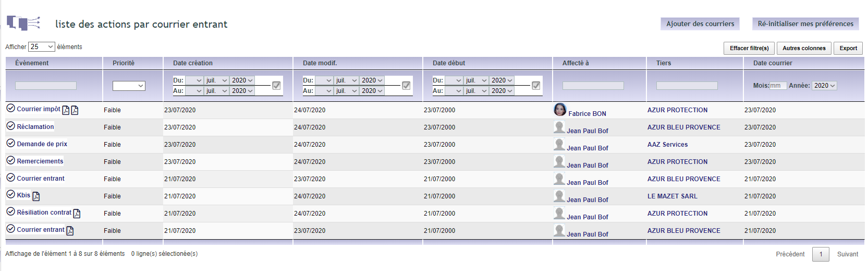Go to the Suivant page
868x271 pixels.
(x=848, y=254)
